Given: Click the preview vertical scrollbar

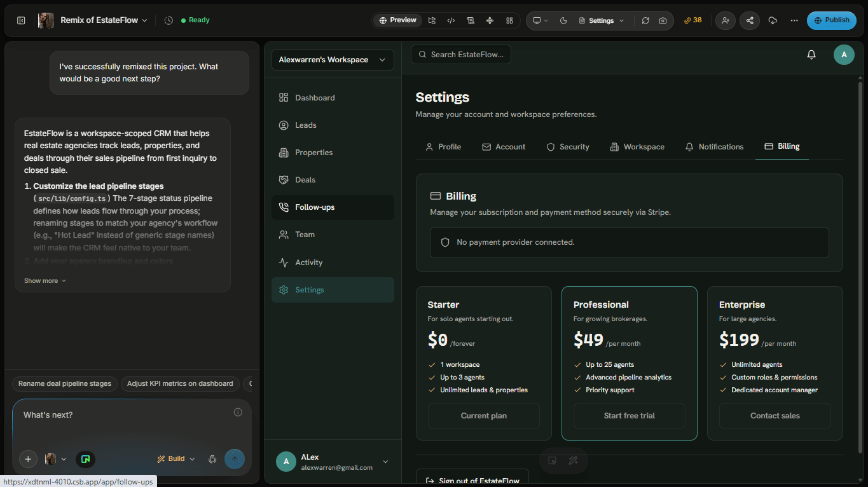Looking at the screenshot, I should click(x=860, y=267).
